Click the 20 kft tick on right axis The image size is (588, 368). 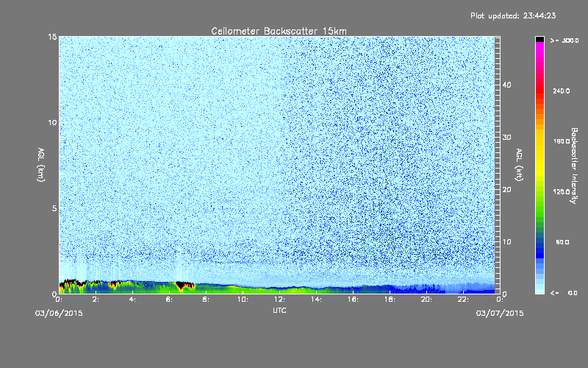point(506,189)
